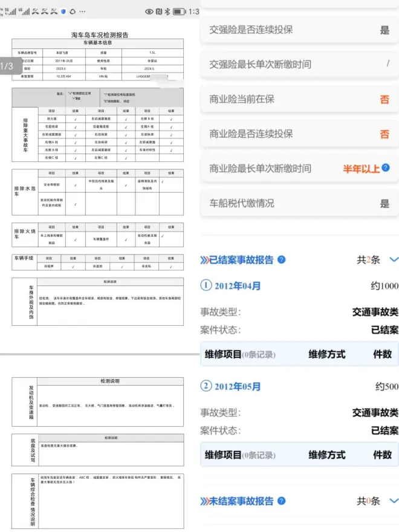This screenshot has height=532, width=399.
Task: Expand the 未结案事故报告 section chevron
Action: pyautogui.click(x=394, y=501)
